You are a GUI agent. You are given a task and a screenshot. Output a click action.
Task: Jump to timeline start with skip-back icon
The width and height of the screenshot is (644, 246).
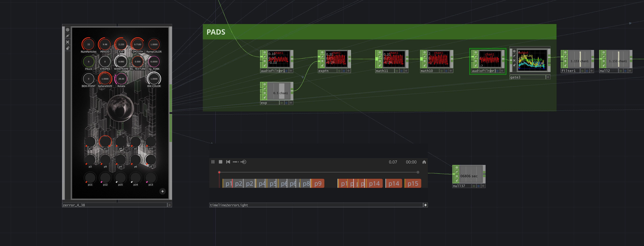point(228,162)
